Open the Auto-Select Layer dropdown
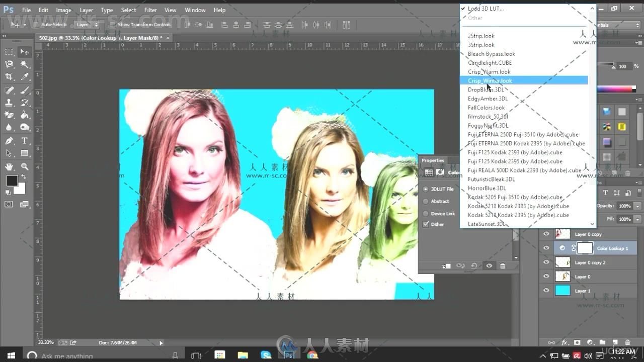Image resolution: width=644 pixels, height=362 pixels. point(87,25)
